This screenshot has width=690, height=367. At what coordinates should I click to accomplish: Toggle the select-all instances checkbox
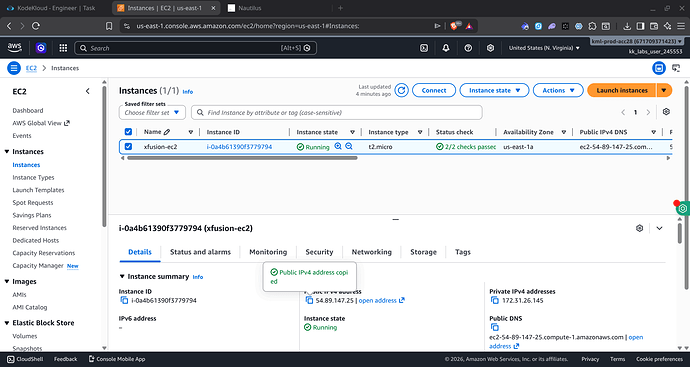pyautogui.click(x=128, y=132)
